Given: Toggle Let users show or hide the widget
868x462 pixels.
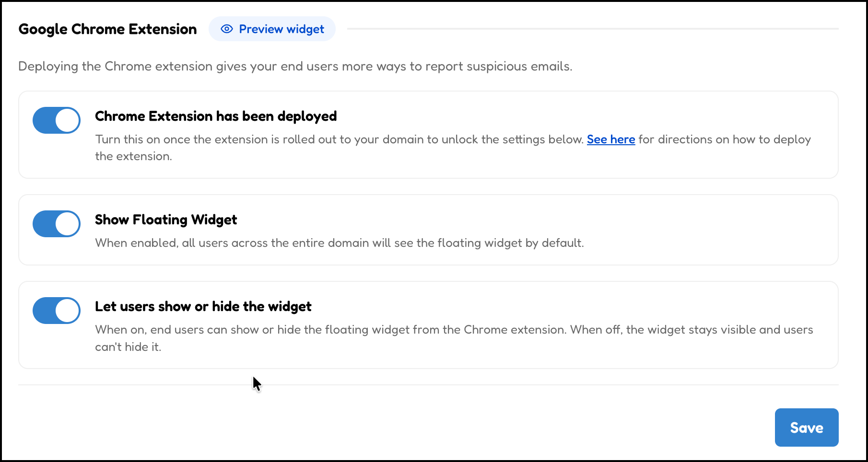Looking at the screenshot, I should coord(57,311).
